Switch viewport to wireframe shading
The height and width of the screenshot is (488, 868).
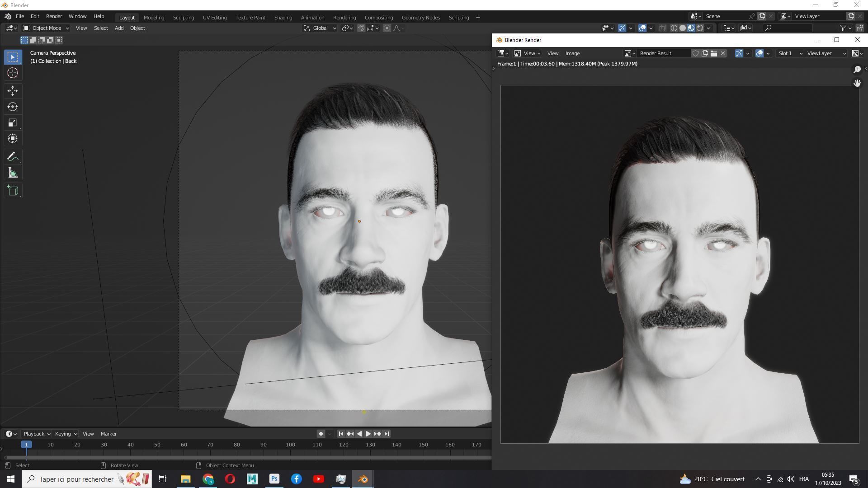tap(674, 28)
